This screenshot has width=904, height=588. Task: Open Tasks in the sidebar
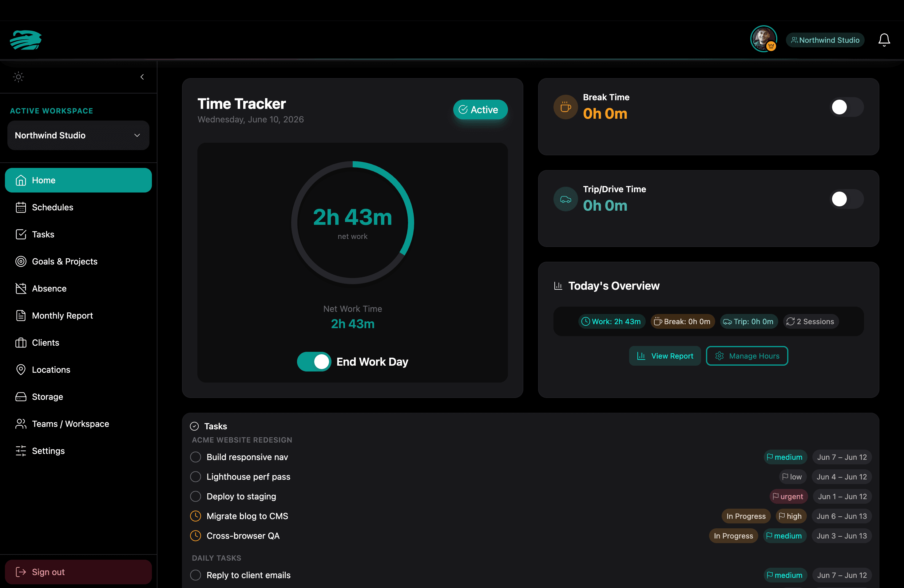point(78,234)
